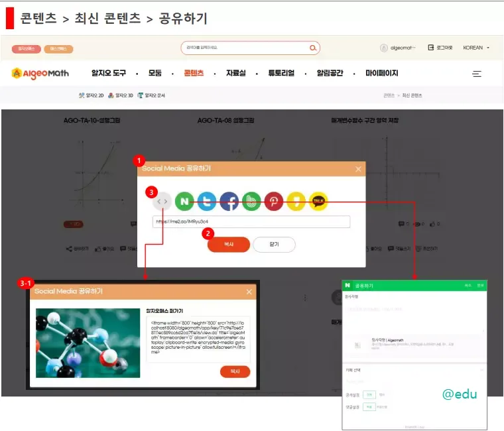Click the 공유하기 share icon under AGO-TA-10 card
This screenshot has height=431, width=504.
click(x=77, y=249)
